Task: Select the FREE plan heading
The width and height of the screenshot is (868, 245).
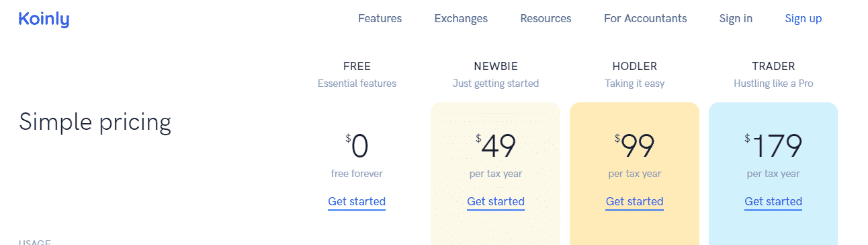Action: pos(357,66)
